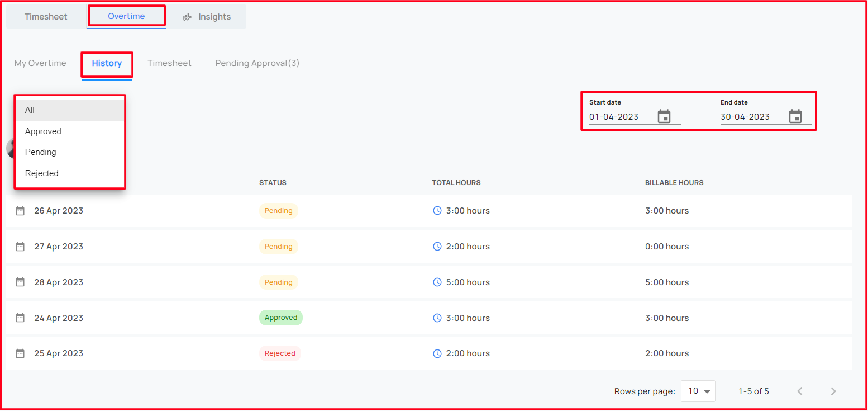Click the calendar icon beside 26 Apr 2023
868x411 pixels.
tap(20, 211)
